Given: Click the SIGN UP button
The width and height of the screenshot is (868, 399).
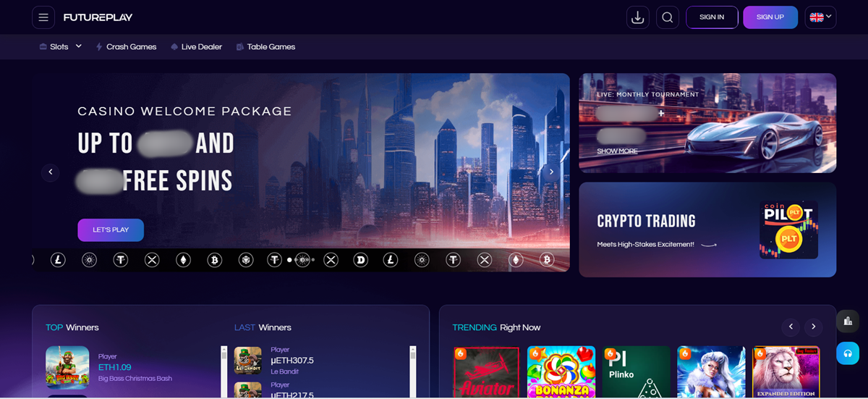Looking at the screenshot, I should tap(770, 17).
